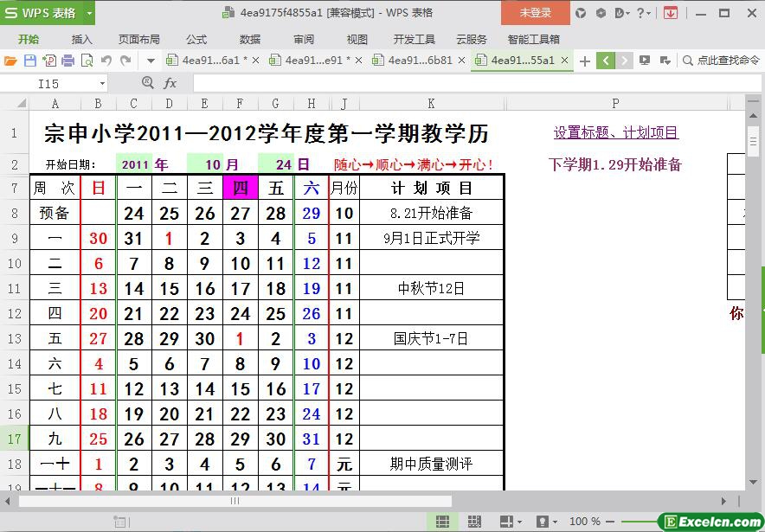Screen dimensions: 765x532
Task: Expand the quick access toolbar dropdown arrow
Action: [x=151, y=61]
